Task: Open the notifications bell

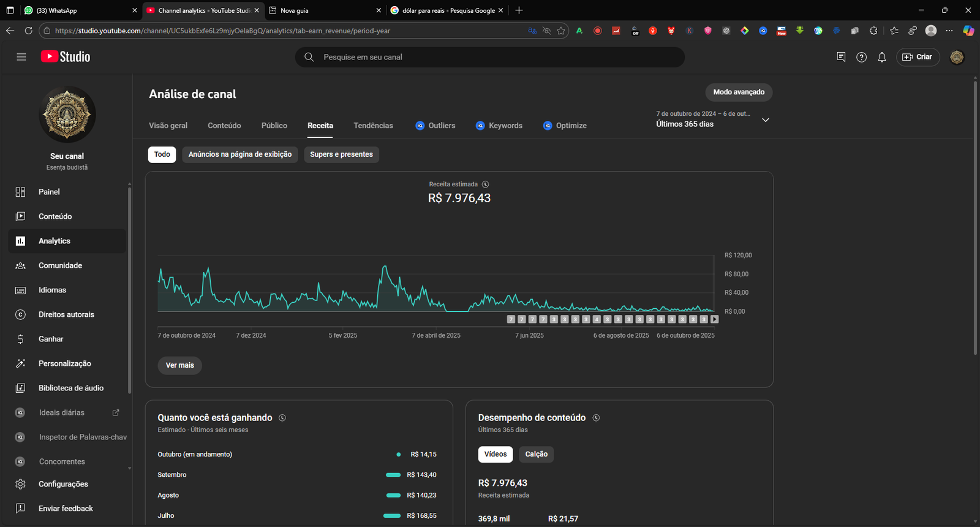Action: point(881,57)
